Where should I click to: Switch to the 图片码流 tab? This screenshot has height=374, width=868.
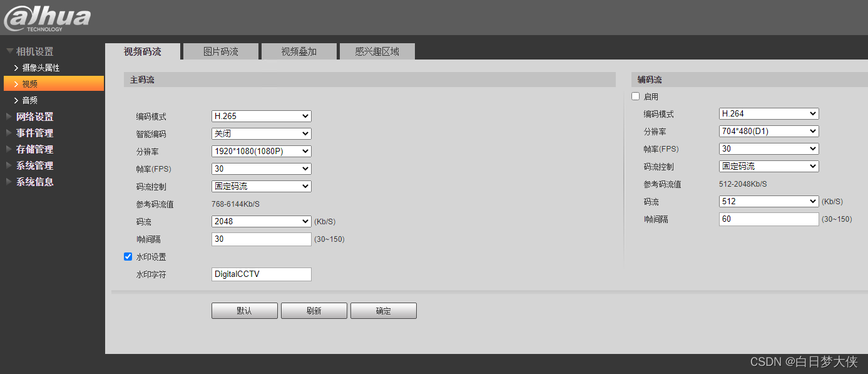221,51
